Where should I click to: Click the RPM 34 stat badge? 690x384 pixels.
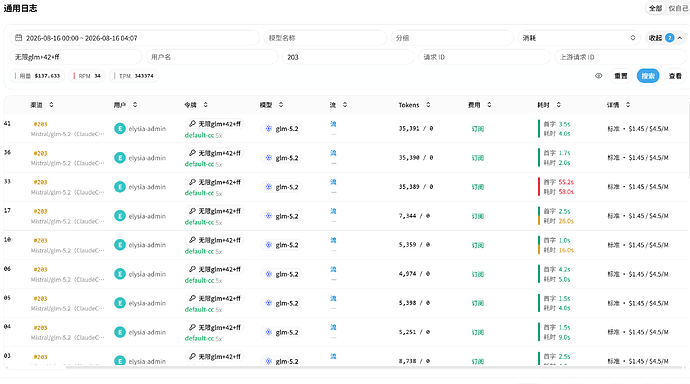click(87, 76)
